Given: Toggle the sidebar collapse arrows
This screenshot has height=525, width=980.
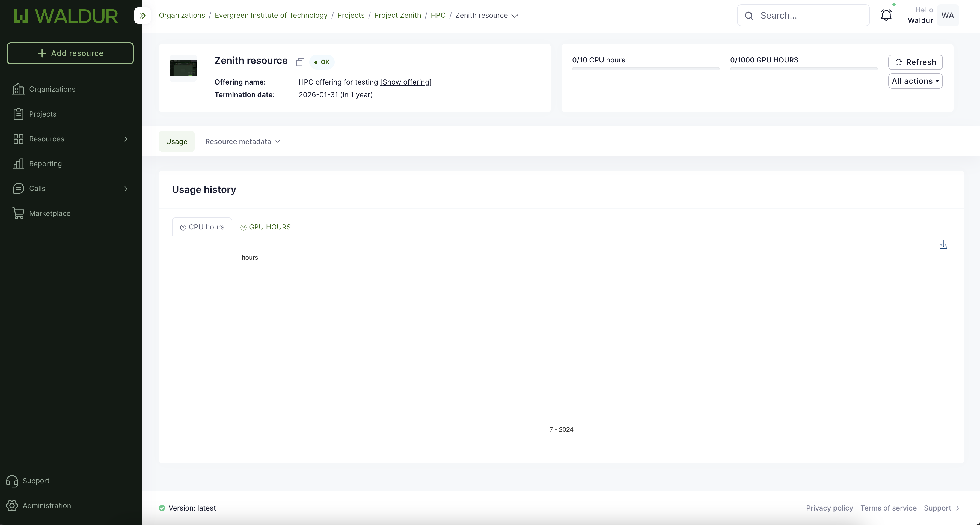Looking at the screenshot, I should pos(143,16).
